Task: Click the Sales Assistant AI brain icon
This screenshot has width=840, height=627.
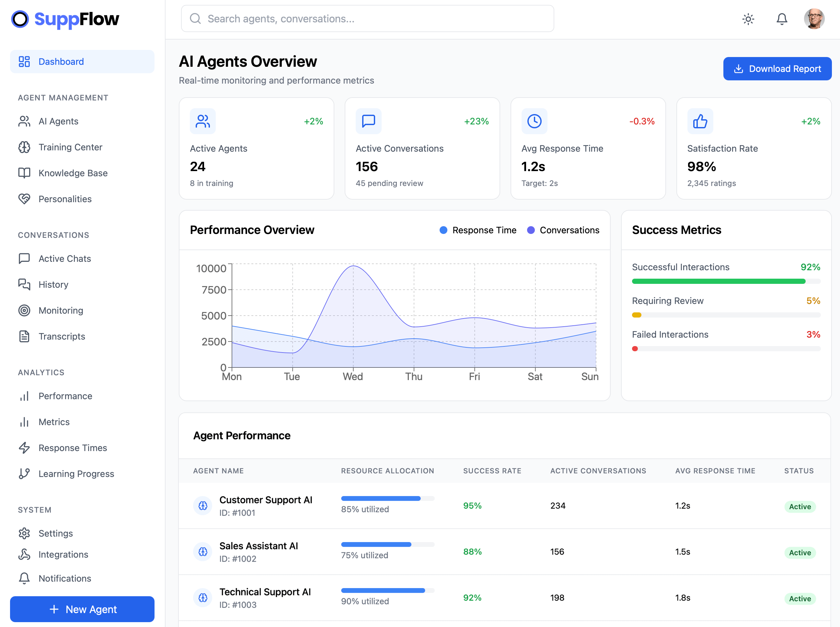Action: [x=202, y=552]
